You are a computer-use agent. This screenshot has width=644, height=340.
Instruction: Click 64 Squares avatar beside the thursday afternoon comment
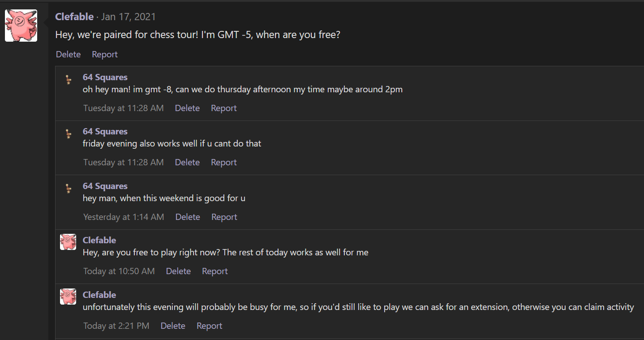(68, 80)
